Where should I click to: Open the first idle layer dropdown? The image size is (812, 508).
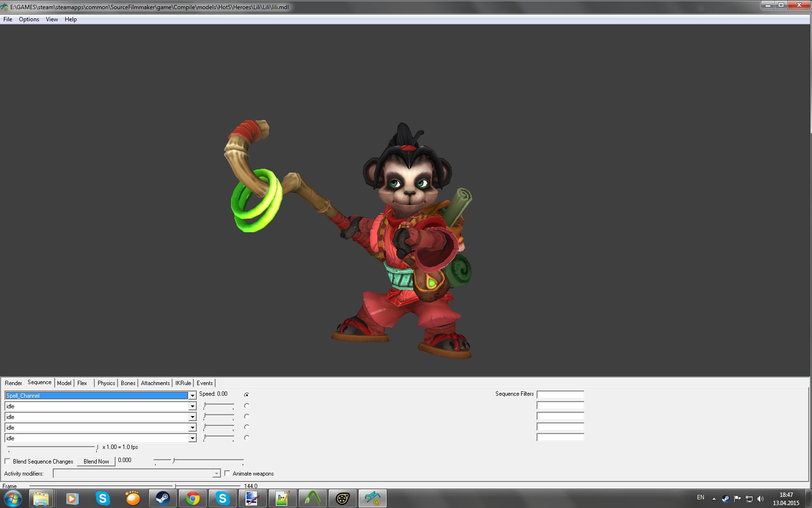tap(192, 406)
